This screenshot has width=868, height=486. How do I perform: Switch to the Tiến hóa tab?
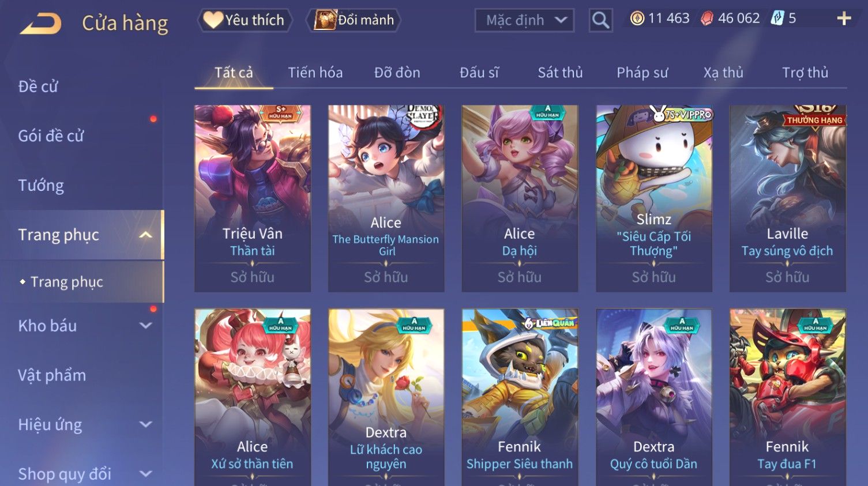click(x=315, y=73)
